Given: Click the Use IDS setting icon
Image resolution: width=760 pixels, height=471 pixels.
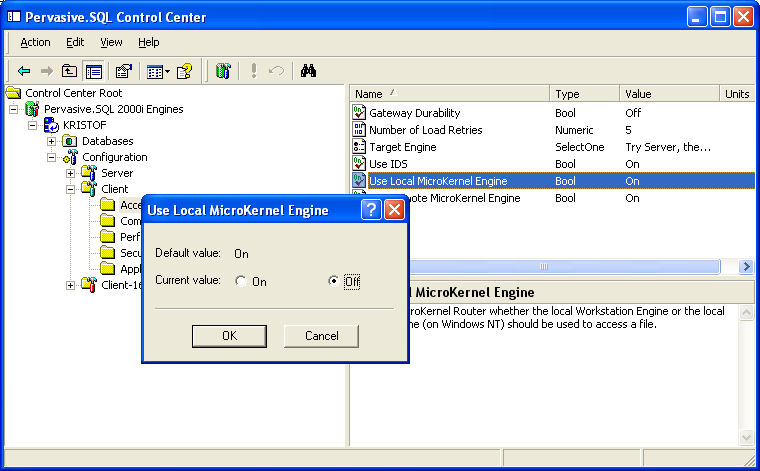Looking at the screenshot, I should (x=359, y=163).
